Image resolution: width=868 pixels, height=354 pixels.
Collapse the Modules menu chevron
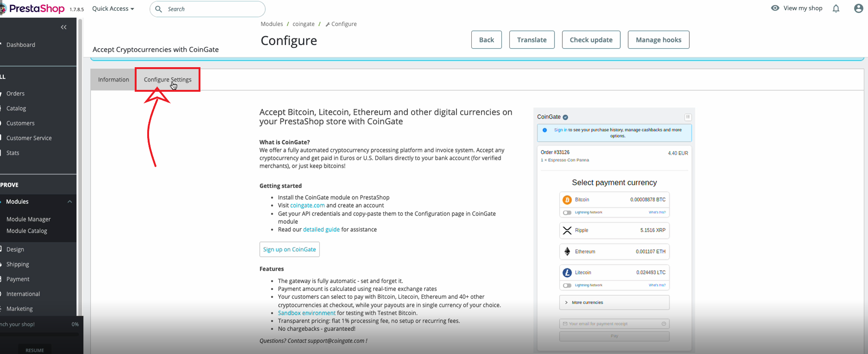click(x=70, y=202)
